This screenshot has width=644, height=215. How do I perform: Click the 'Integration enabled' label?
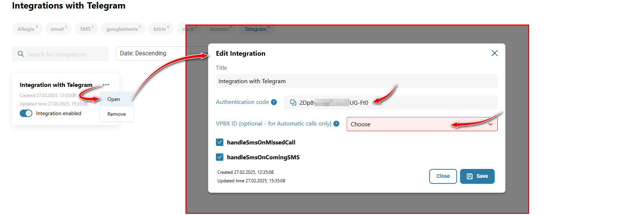tap(58, 113)
